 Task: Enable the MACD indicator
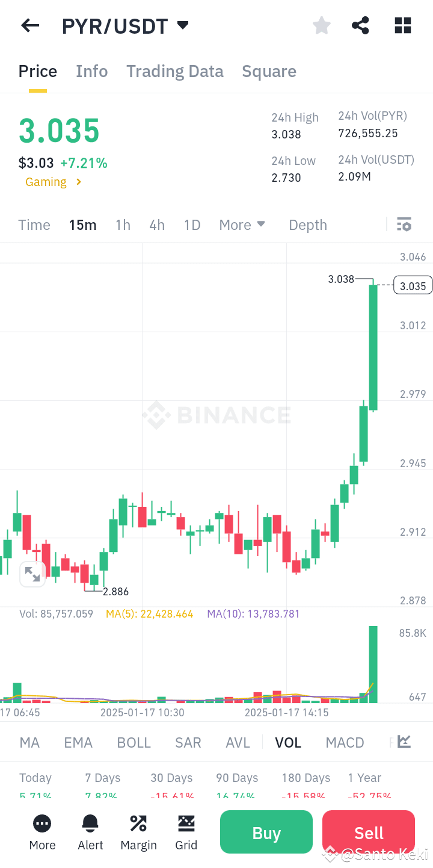(345, 742)
